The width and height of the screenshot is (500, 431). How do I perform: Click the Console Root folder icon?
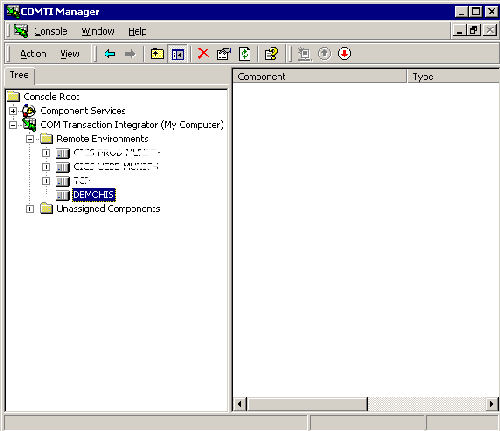pyautogui.click(x=14, y=97)
